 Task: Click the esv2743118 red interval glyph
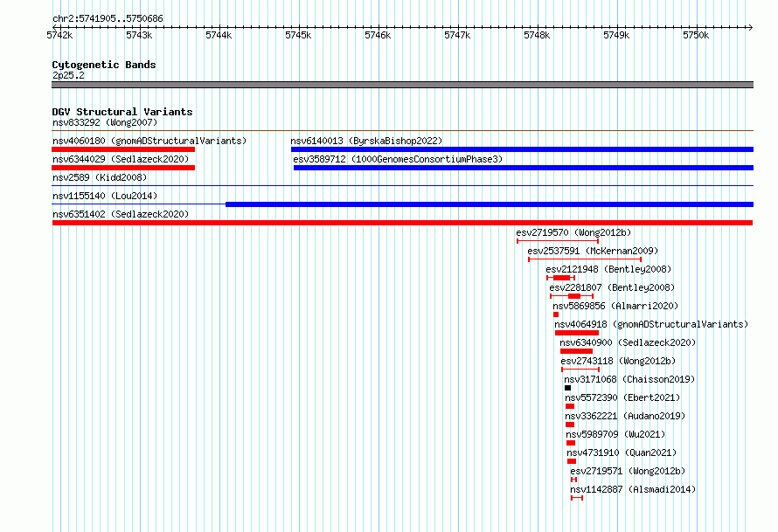tap(580, 370)
